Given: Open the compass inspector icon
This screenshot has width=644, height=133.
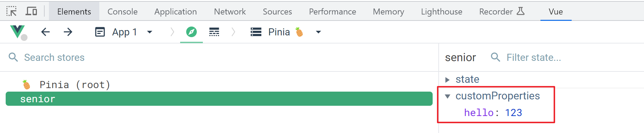Looking at the screenshot, I should click(191, 32).
